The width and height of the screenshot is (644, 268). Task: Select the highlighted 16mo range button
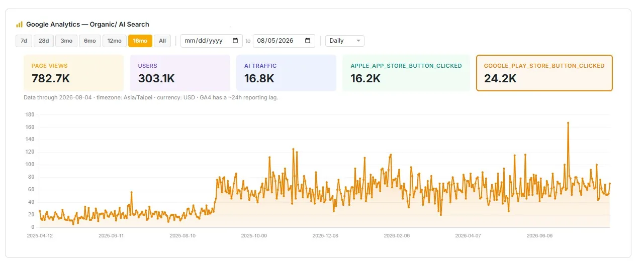point(140,41)
